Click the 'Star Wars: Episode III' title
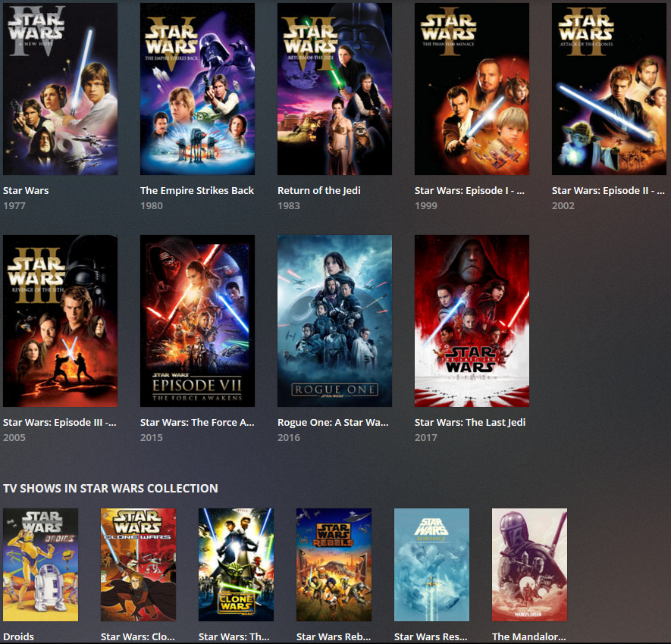 (59, 423)
